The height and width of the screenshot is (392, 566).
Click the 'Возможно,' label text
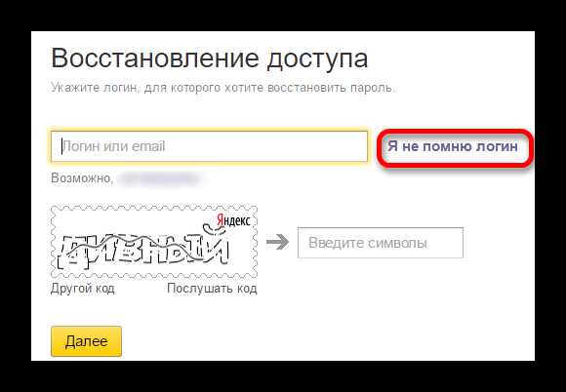(82, 178)
